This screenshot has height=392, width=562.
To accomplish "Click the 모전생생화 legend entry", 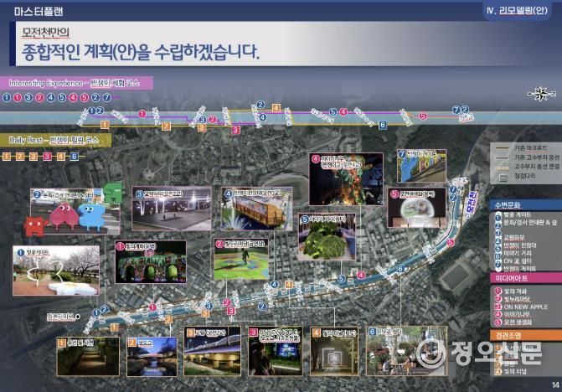I will (x=513, y=322).
